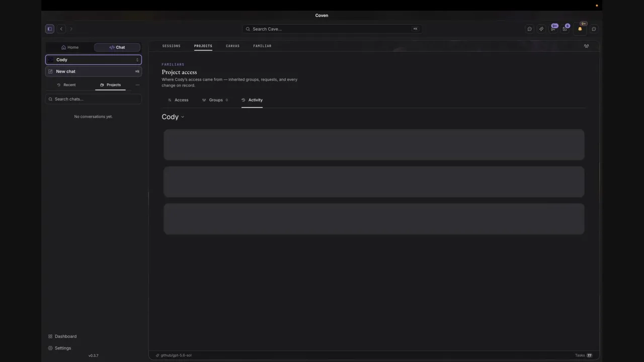
Task: Click the Settings gear icon
Action: click(50, 348)
